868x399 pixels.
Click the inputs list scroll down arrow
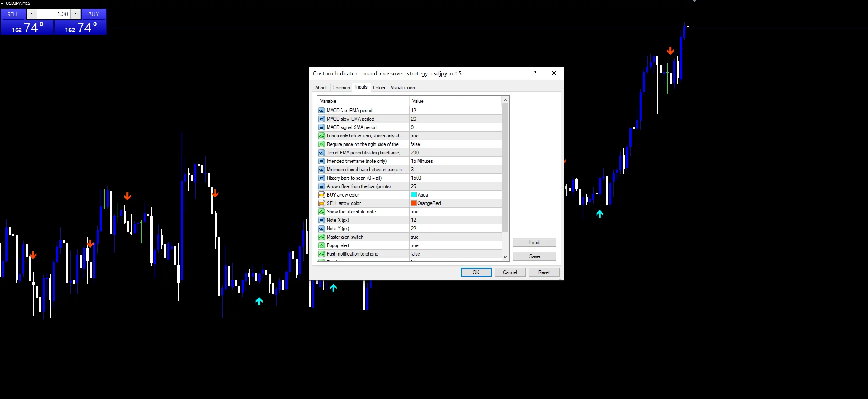505,257
